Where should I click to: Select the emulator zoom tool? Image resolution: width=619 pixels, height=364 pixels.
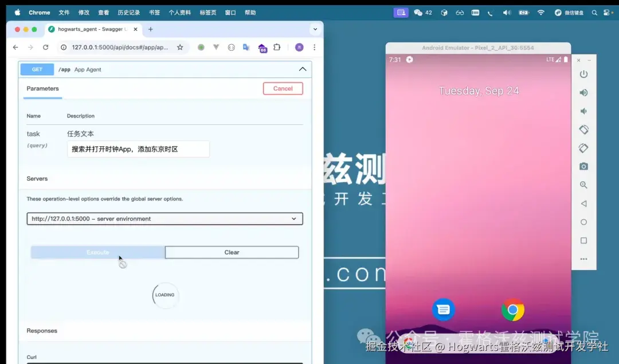tap(583, 185)
